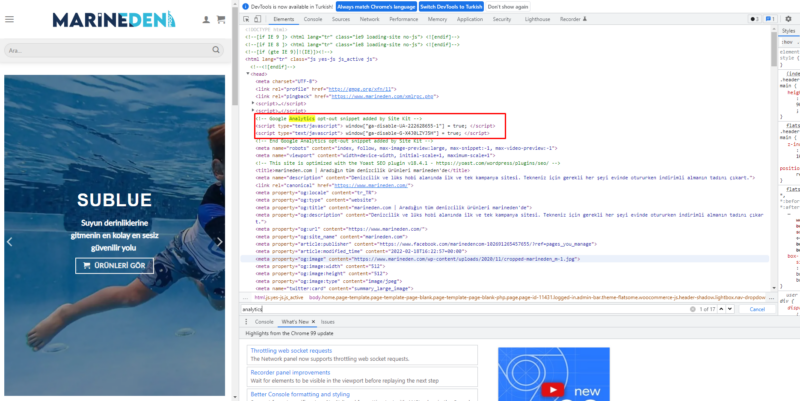Screen dimensions: 800x401
Task: Select the Styles pane tab
Action: [x=789, y=31]
